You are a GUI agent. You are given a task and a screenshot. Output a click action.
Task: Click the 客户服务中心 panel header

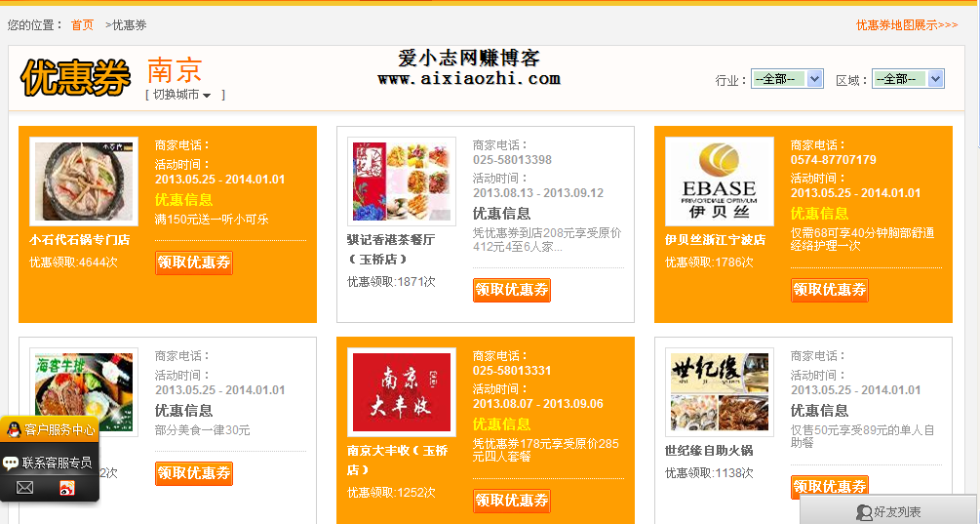59,429
